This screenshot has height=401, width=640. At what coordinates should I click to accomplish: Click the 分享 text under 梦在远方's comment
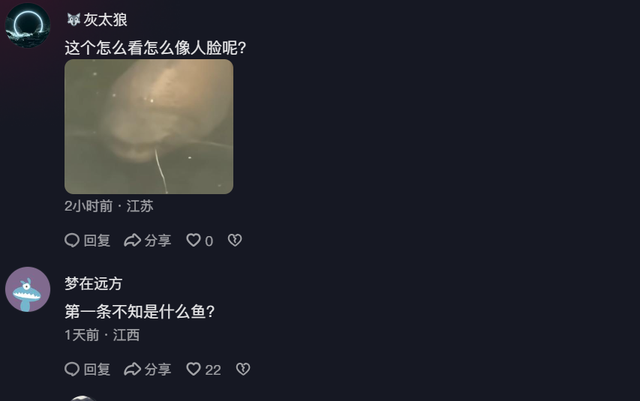tap(158, 370)
